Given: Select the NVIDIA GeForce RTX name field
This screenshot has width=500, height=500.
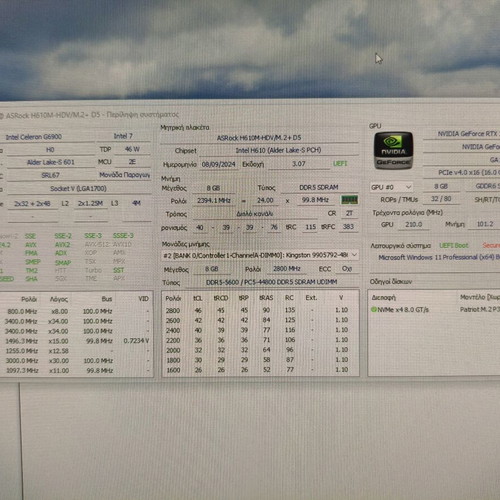Looking at the screenshot, I should click(x=462, y=134).
